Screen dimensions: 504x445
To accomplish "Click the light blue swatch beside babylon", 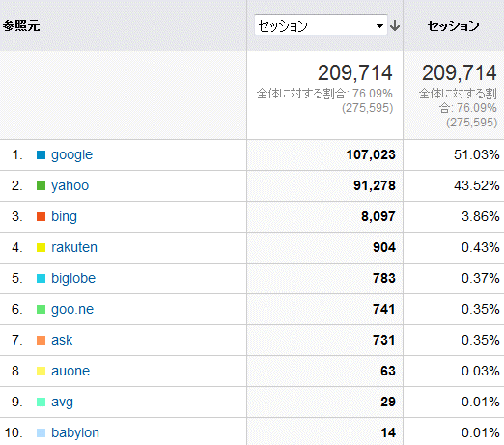I will pyautogui.click(x=41, y=433).
